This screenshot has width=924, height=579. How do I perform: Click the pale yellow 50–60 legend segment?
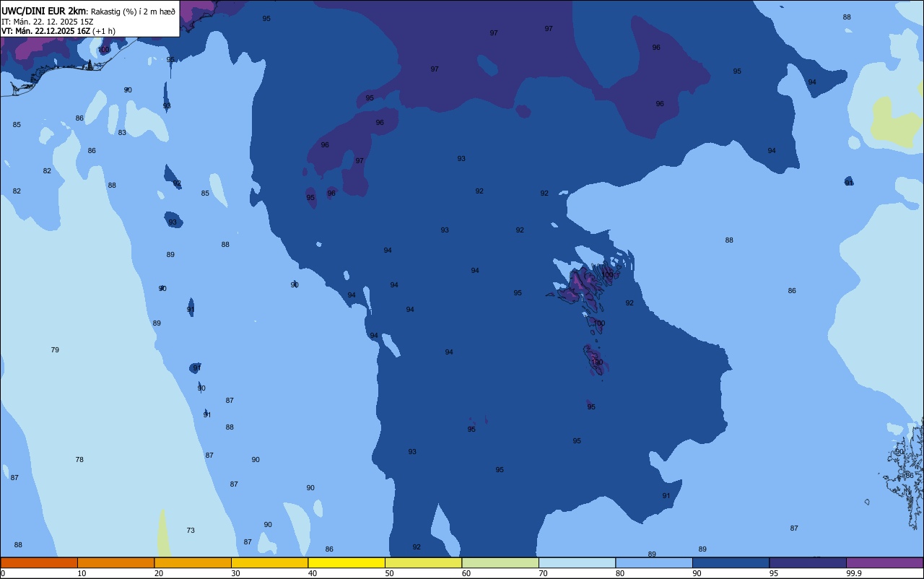coord(423,562)
